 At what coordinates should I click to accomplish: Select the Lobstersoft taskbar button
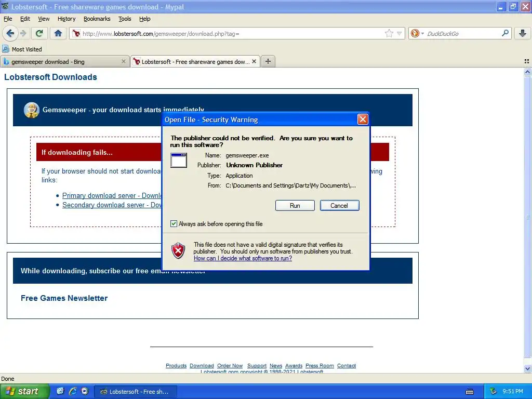point(135,392)
